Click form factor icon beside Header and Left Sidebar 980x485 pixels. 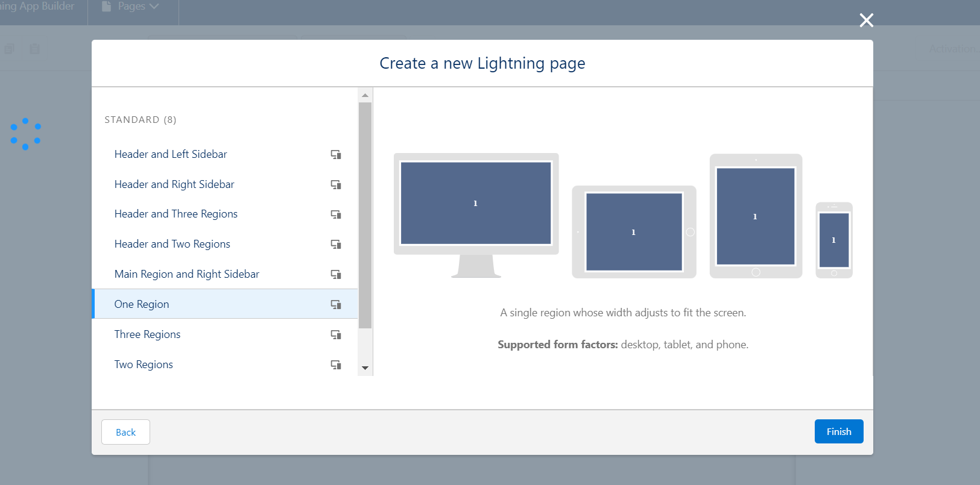(x=336, y=154)
